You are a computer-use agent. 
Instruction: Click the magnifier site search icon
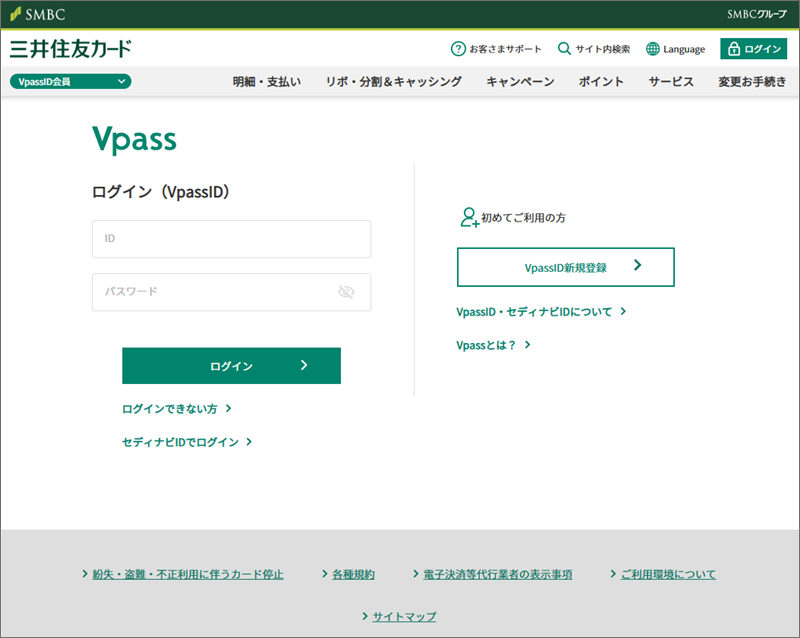point(564,48)
